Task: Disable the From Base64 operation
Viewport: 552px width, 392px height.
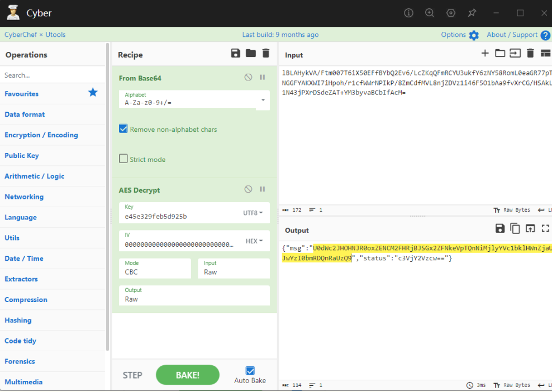Action: pos(248,78)
